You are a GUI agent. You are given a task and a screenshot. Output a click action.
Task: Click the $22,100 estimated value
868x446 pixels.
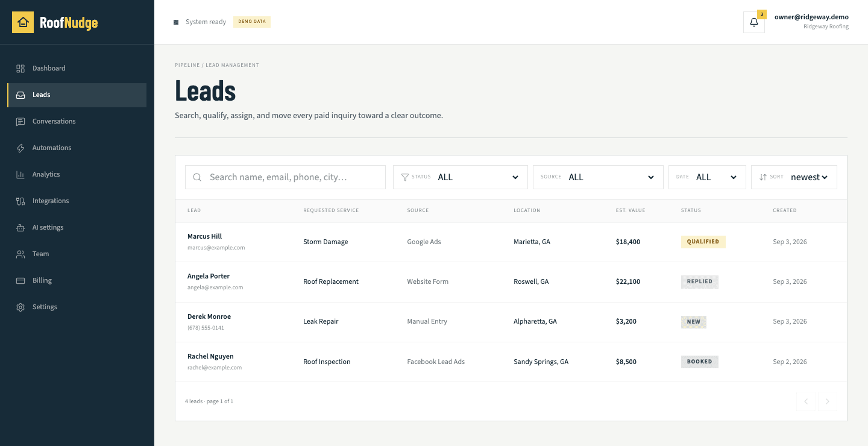click(x=628, y=281)
